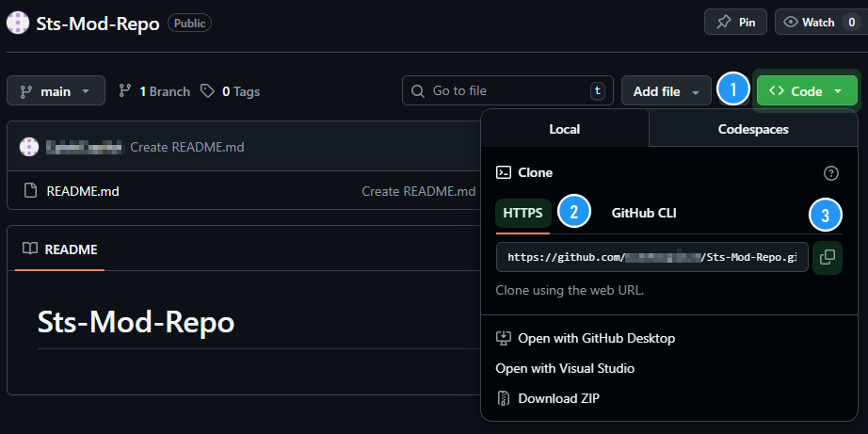Copy the clone URL to clipboard

click(827, 257)
